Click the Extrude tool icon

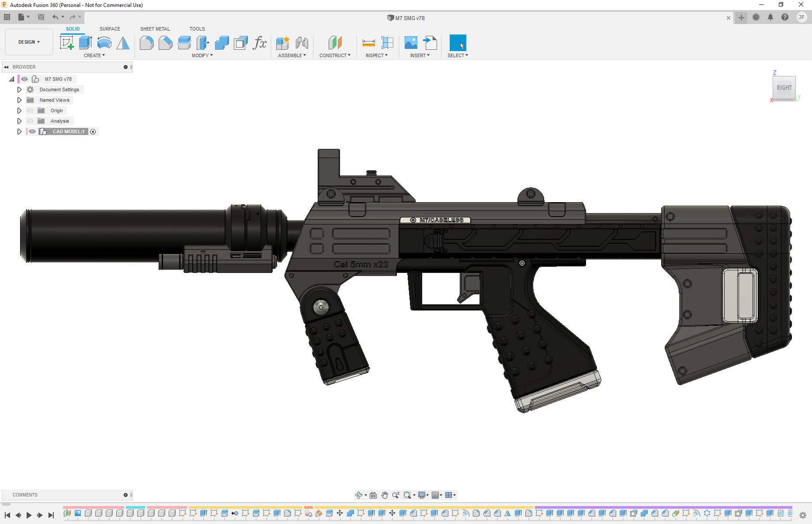point(85,43)
